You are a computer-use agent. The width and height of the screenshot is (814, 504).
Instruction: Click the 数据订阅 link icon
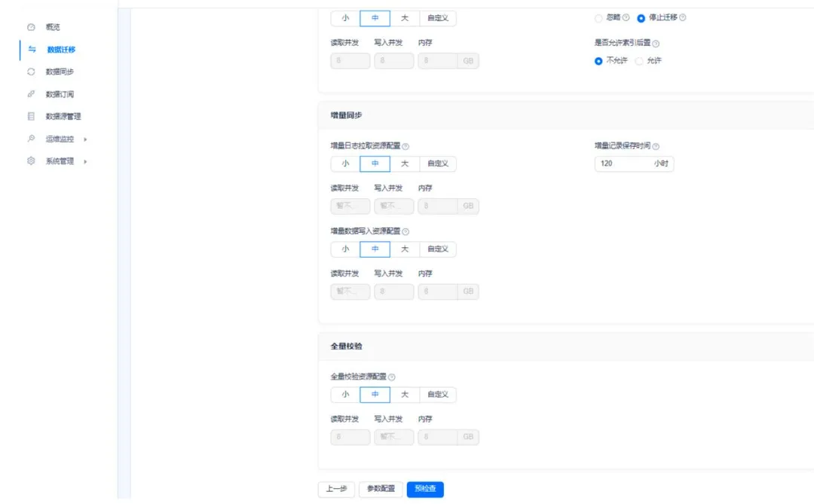(31, 94)
